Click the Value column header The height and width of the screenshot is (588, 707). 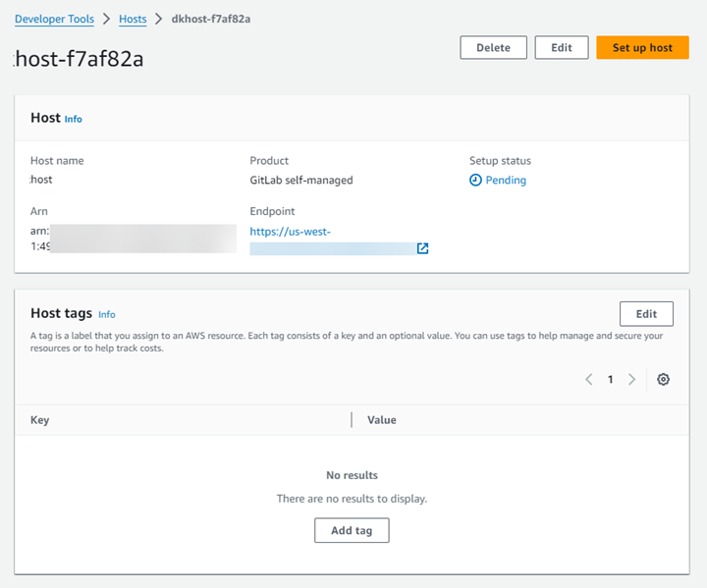382,420
